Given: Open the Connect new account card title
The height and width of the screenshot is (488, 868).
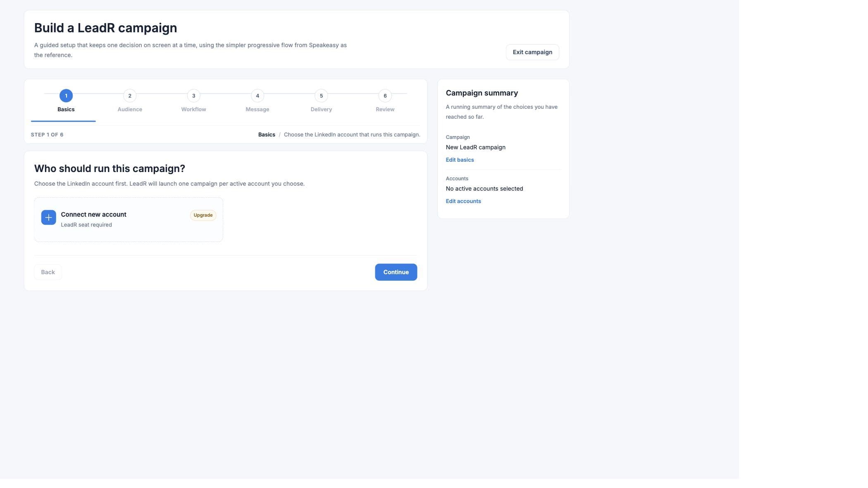Looking at the screenshot, I should [93, 214].
